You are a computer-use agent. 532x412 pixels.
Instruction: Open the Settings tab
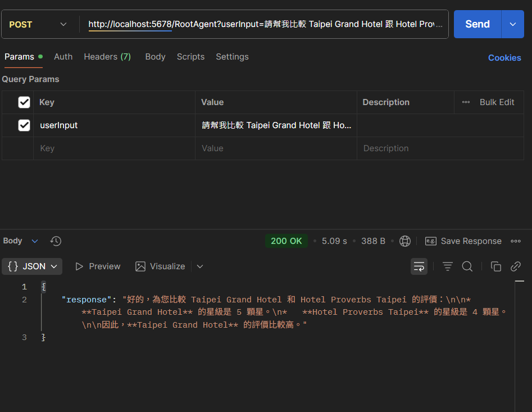click(x=232, y=57)
